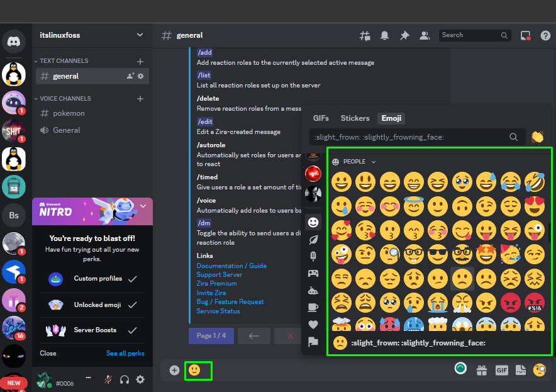Collapse the PEOPLE emoji category
The height and width of the screenshot is (392, 556).
tap(354, 162)
